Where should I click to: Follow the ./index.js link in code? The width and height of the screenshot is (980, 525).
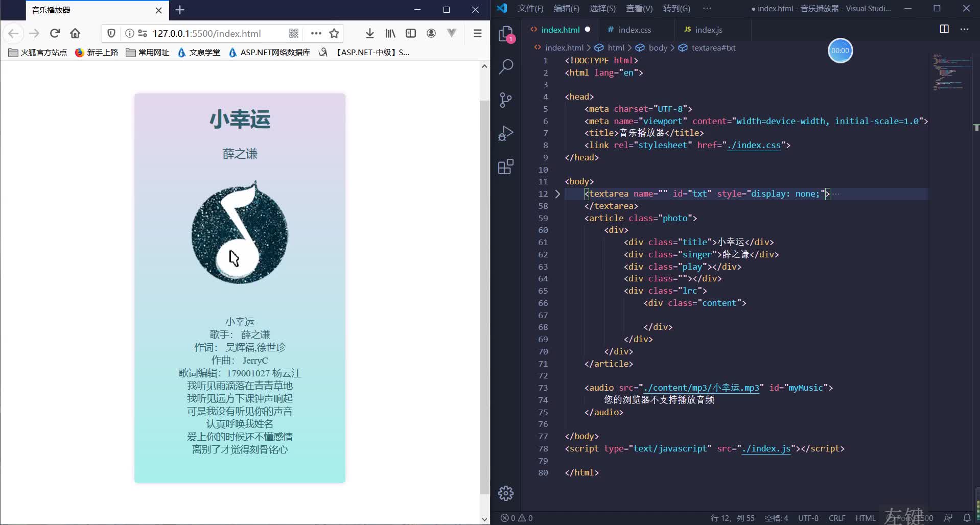pos(766,448)
